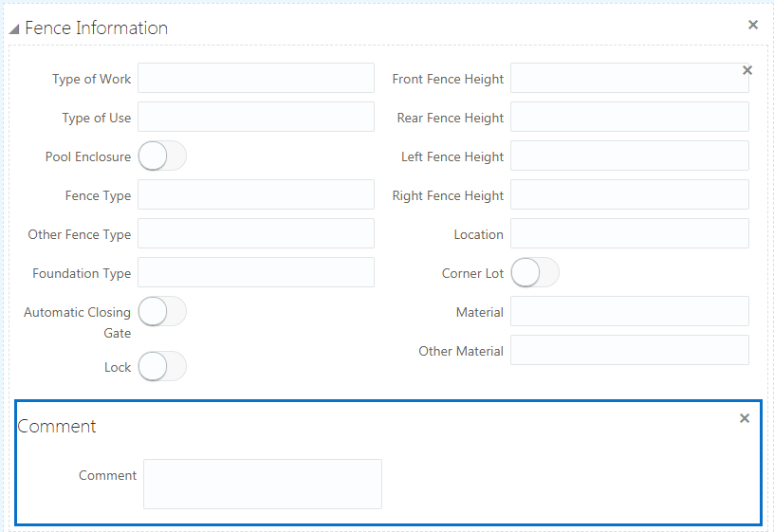Focus the Fence Type input box

coord(256,195)
